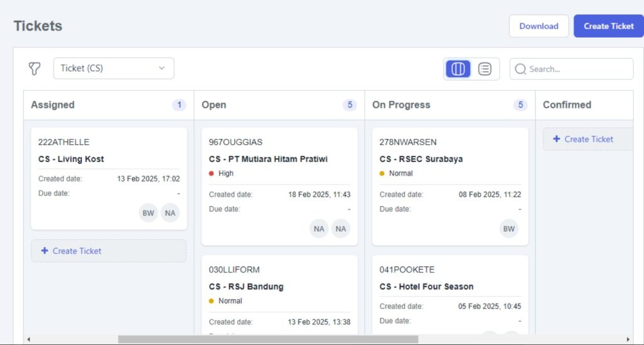644x345 pixels.
Task: Click the Assigned column count badge
Action: coord(179,105)
